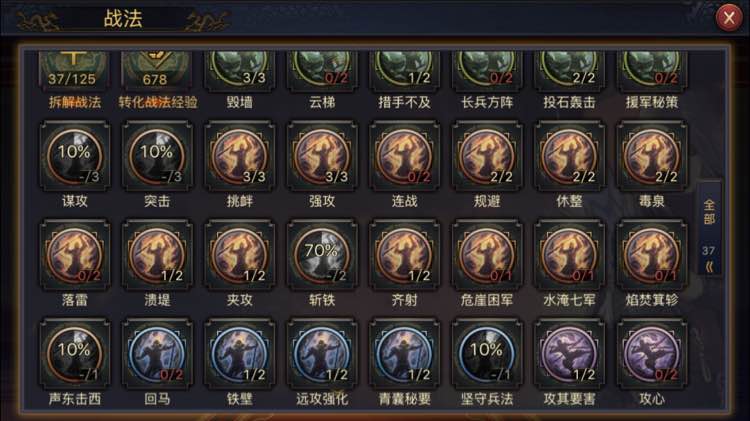Tap the 青囊秘要 skill icon
The height and width of the screenshot is (421, 750).
tap(405, 355)
